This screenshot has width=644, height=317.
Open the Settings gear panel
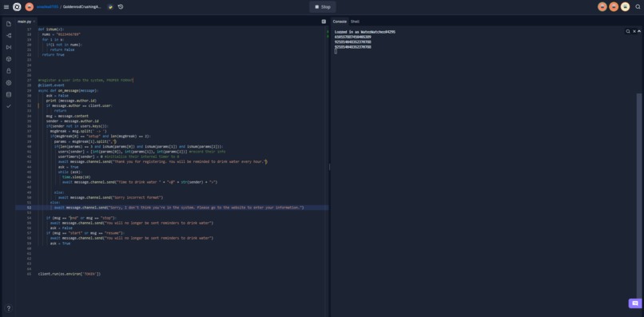pyautogui.click(x=9, y=82)
